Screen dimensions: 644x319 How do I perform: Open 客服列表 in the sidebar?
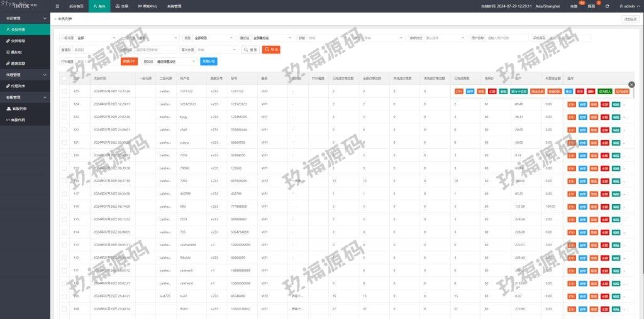[x=20, y=109]
